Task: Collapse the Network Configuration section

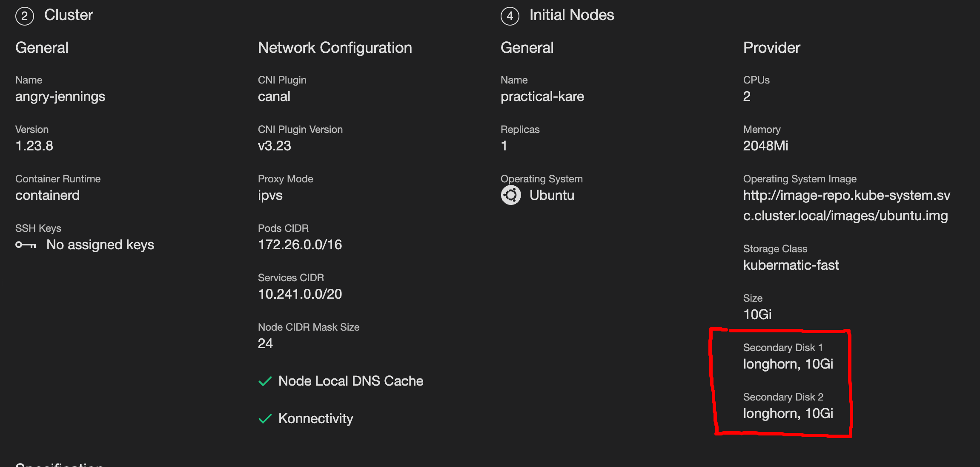Action: click(x=335, y=47)
